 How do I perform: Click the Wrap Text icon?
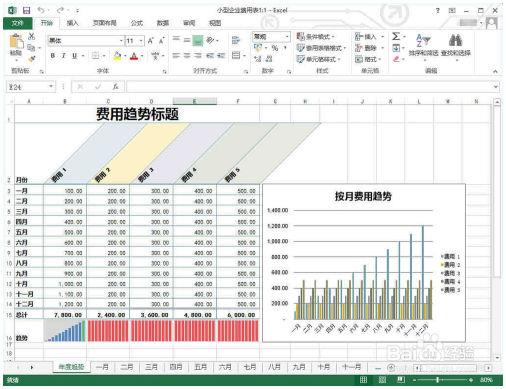(236, 40)
